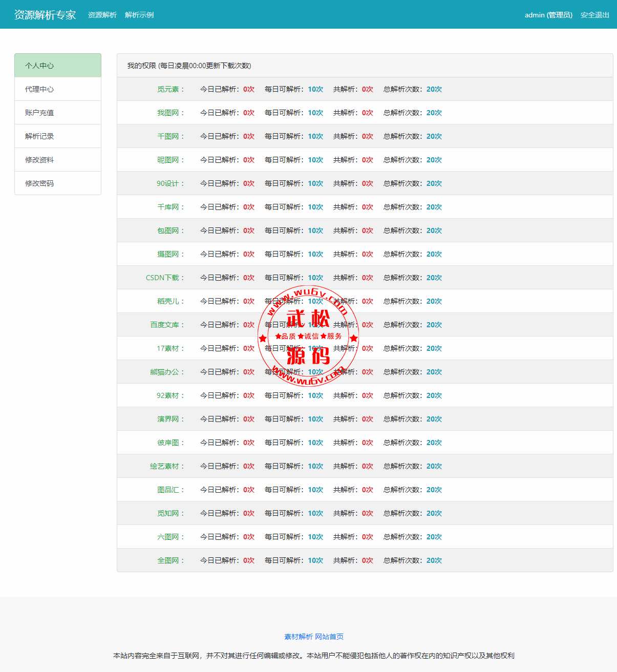
Task: Click the 全图网 site label
Action: point(171,560)
